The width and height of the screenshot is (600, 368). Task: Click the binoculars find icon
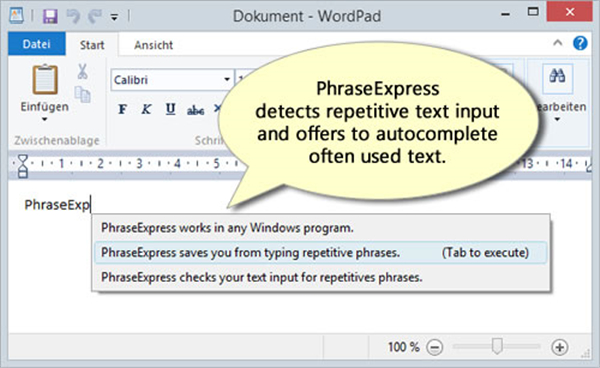[557, 77]
